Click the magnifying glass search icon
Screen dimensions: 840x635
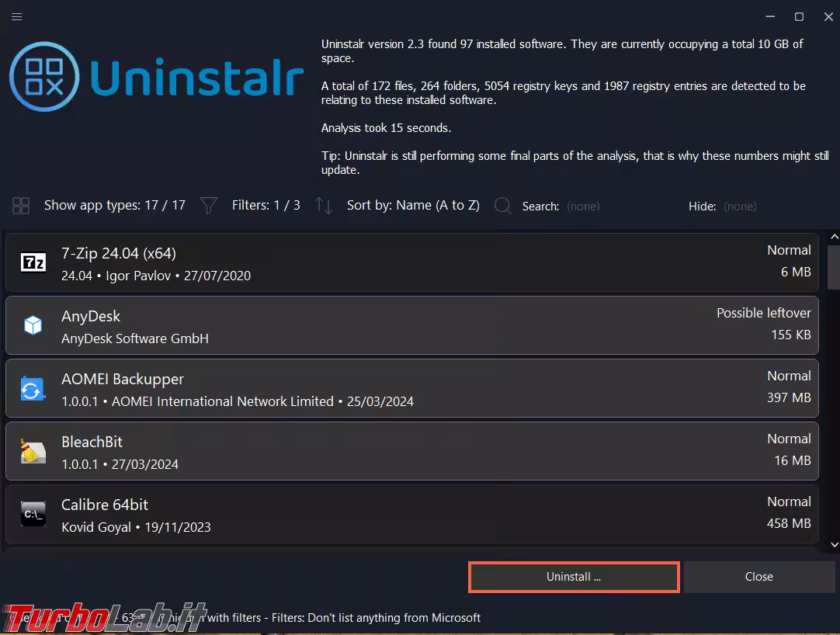503,206
